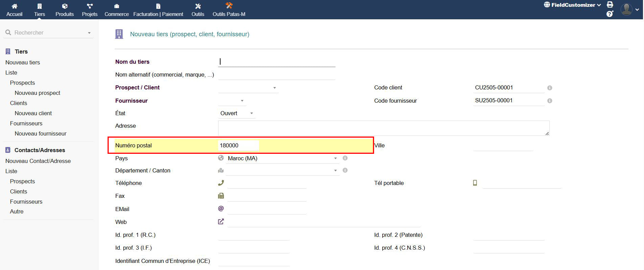
Task: Open the Commerce menu
Action: click(x=116, y=9)
